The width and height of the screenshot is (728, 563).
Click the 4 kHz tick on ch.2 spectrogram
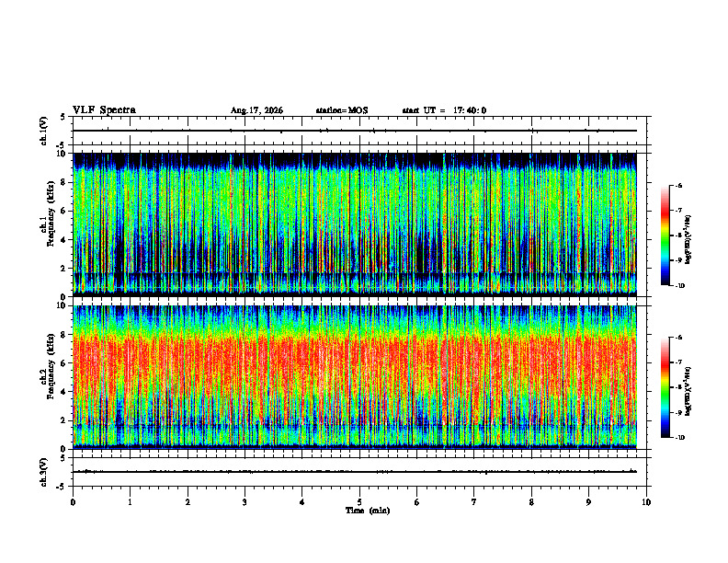pos(67,392)
